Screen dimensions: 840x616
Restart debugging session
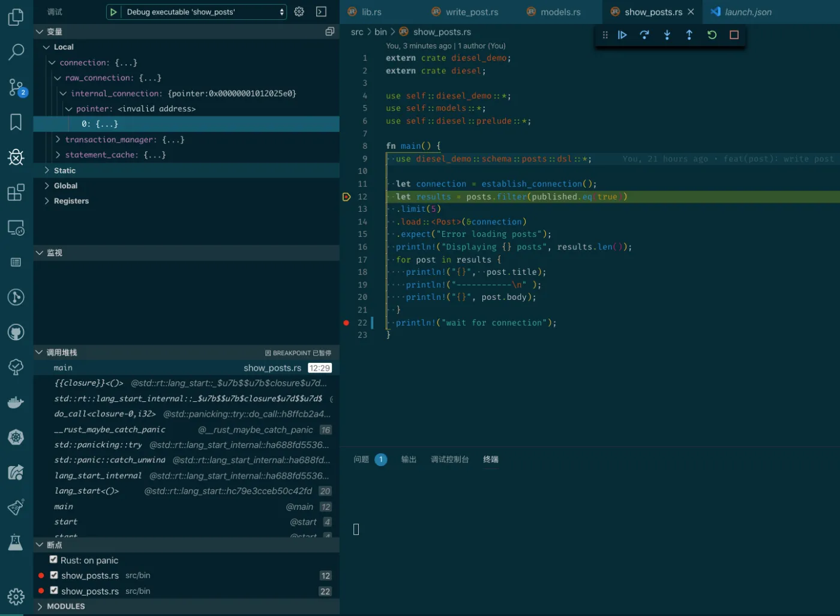click(x=712, y=35)
